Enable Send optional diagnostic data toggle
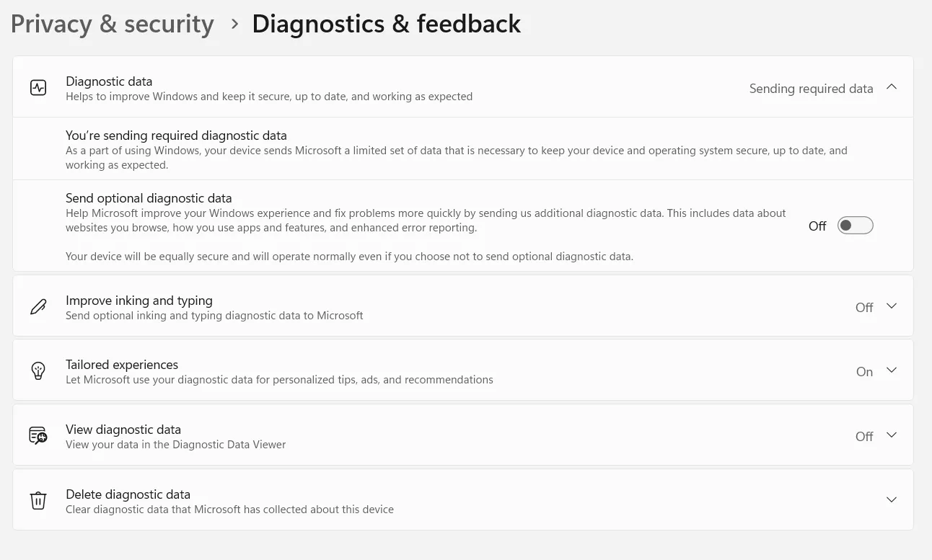The image size is (932, 560). pos(855,226)
